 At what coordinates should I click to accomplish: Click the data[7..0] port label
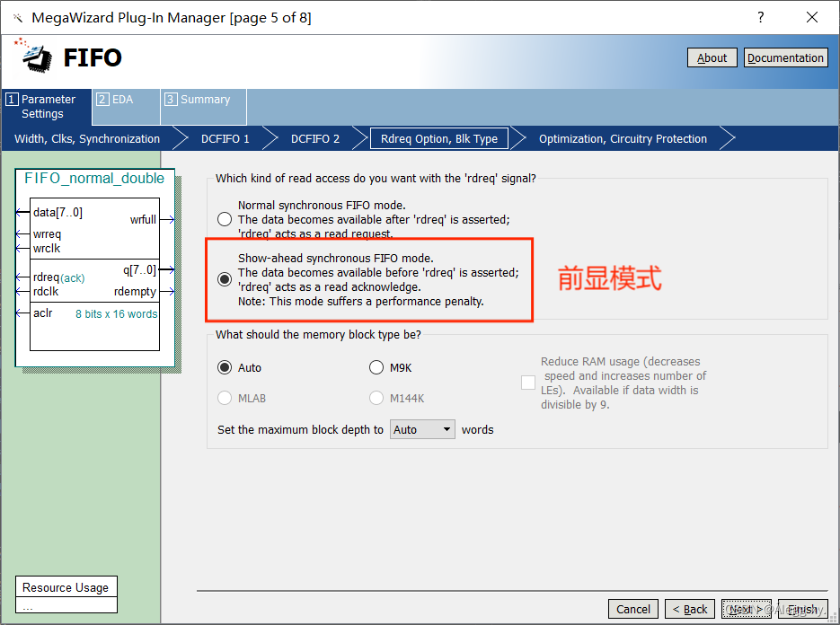pos(57,213)
